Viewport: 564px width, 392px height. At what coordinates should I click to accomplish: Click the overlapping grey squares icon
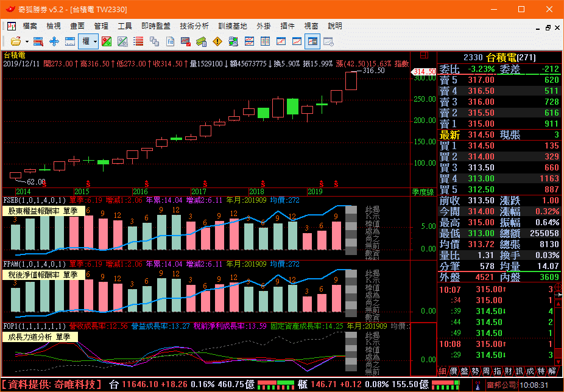154,42
